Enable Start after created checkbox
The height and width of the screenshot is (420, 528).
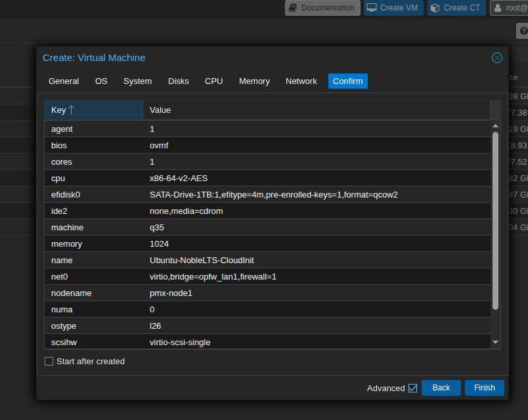(49, 362)
